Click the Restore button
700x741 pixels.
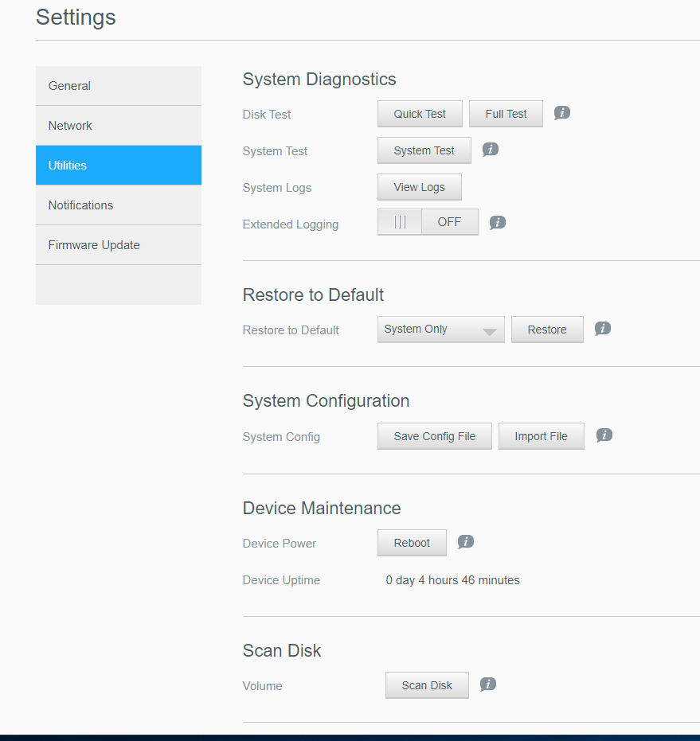547,330
